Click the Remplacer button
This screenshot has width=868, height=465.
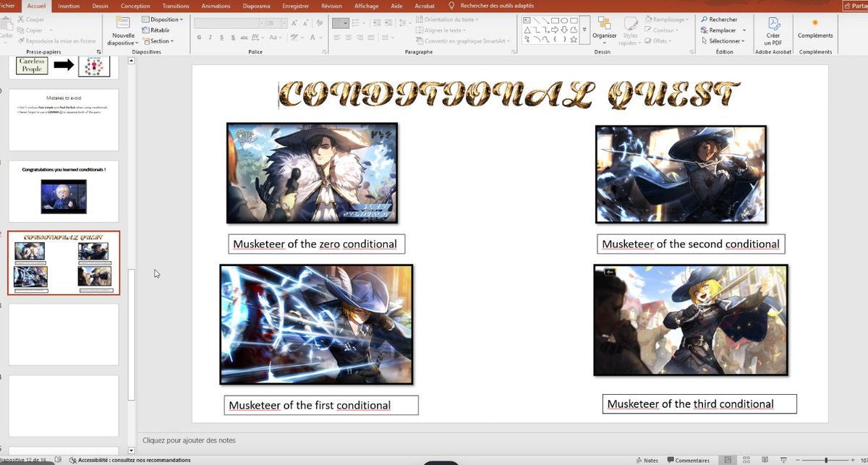pyautogui.click(x=719, y=30)
